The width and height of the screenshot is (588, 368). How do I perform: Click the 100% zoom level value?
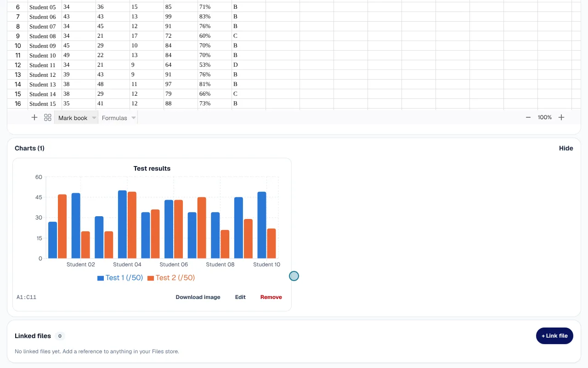pyautogui.click(x=545, y=117)
